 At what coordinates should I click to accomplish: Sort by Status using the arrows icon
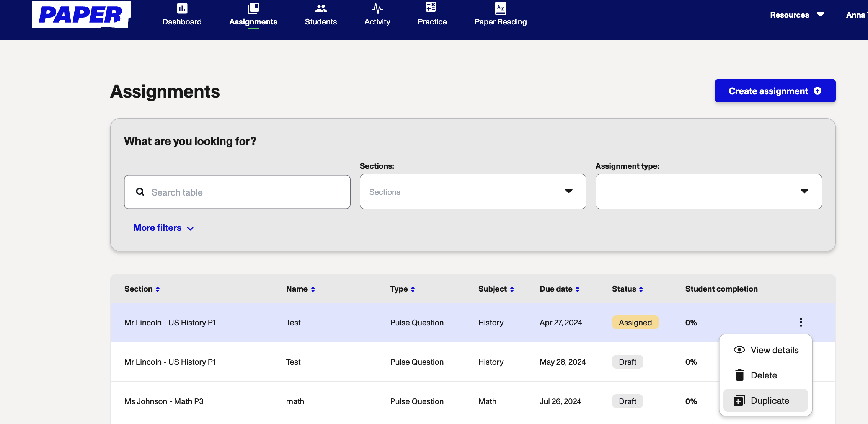[x=641, y=289]
